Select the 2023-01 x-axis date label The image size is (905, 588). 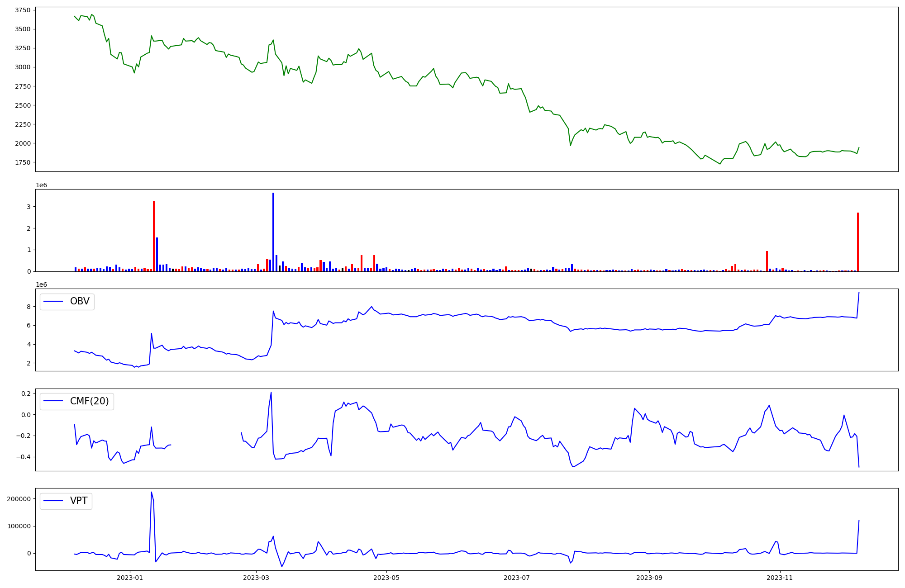(130, 578)
